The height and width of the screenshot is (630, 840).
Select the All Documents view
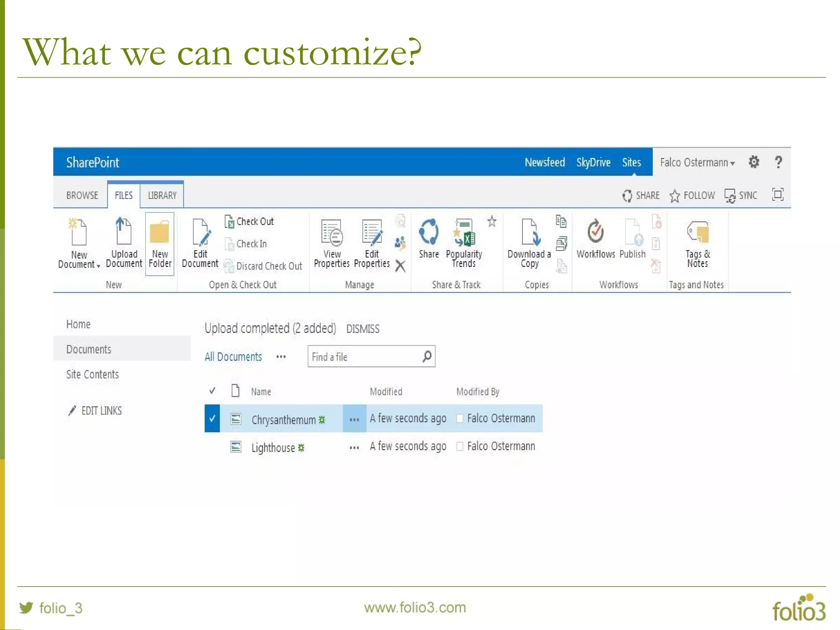click(233, 356)
